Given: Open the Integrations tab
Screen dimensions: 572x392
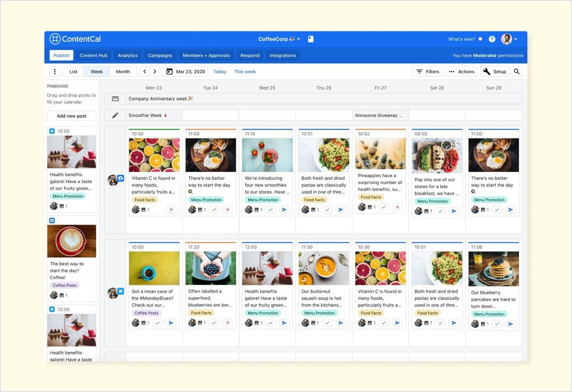Looking at the screenshot, I should 283,55.
